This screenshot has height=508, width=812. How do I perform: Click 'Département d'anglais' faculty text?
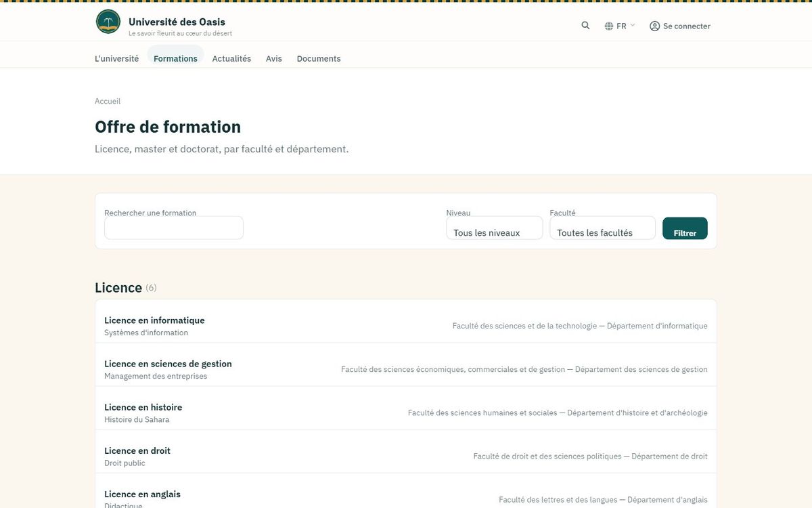pyautogui.click(x=667, y=499)
